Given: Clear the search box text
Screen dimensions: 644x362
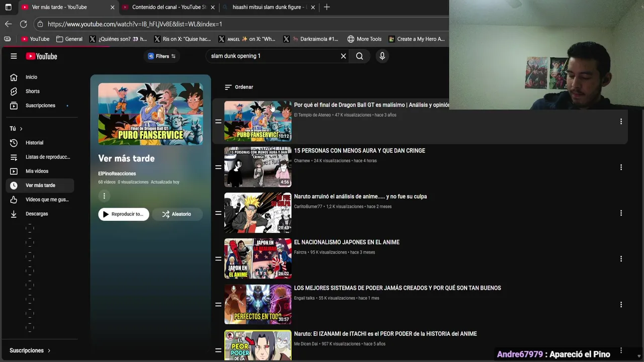Looking at the screenshot, I should tap(343, 56).
